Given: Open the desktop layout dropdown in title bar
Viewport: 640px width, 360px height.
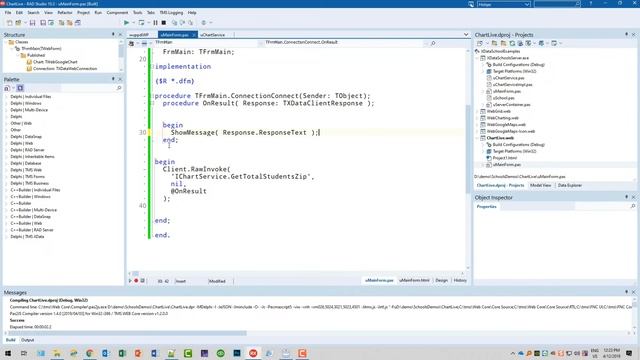Looking at the screenshot, I should pos(527,4).
